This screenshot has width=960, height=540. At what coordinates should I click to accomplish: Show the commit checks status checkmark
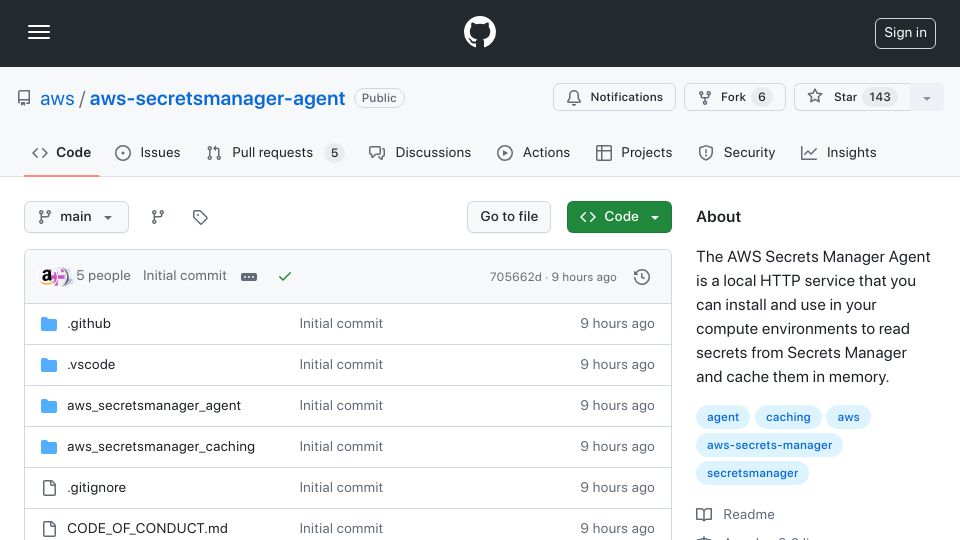(x=285, y=277)
